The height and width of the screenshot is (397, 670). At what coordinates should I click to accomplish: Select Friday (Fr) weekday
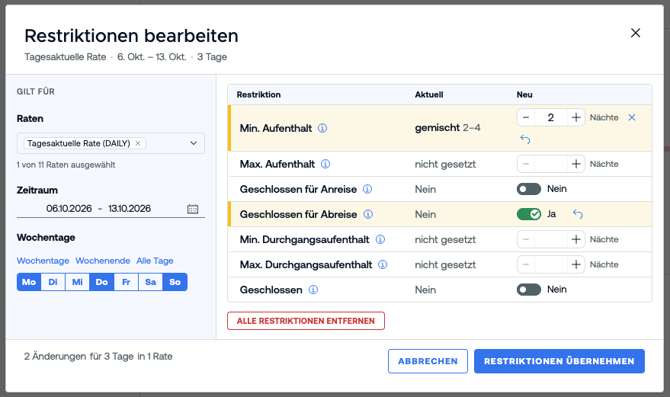[x=126, y=282]
